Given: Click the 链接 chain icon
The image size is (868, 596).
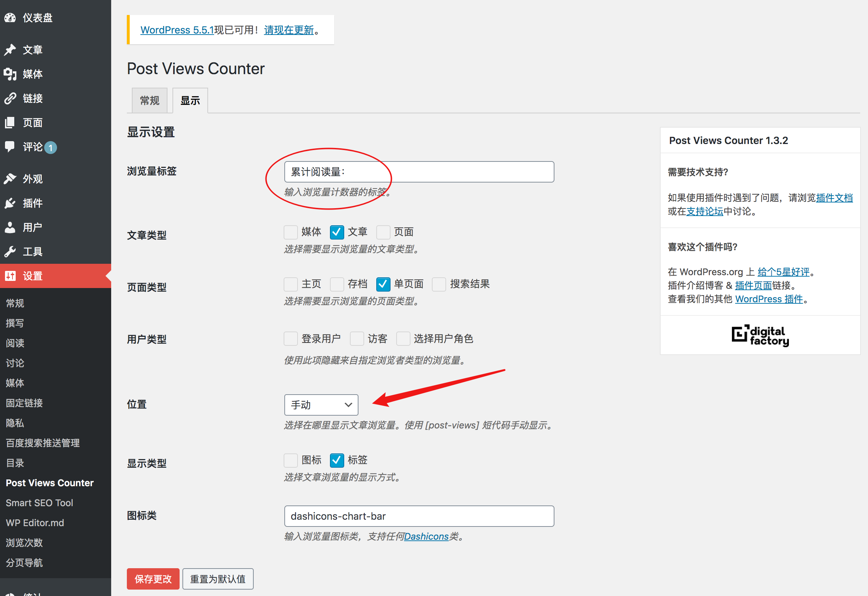Looking at the screenshot, I should point(10,98).
